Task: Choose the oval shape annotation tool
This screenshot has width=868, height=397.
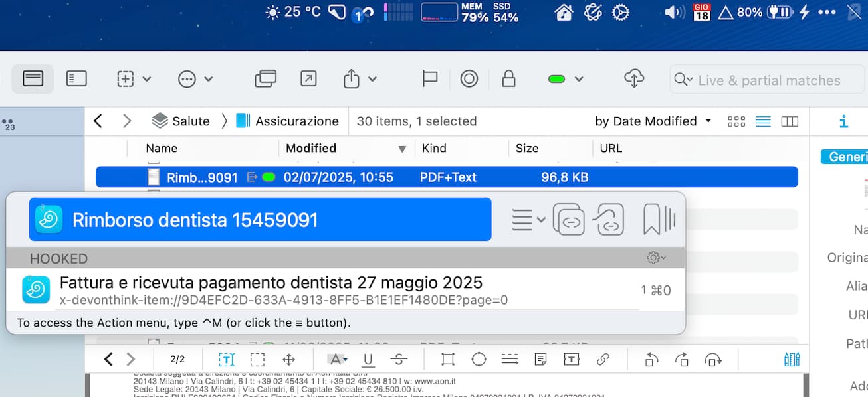Action: 479,360
